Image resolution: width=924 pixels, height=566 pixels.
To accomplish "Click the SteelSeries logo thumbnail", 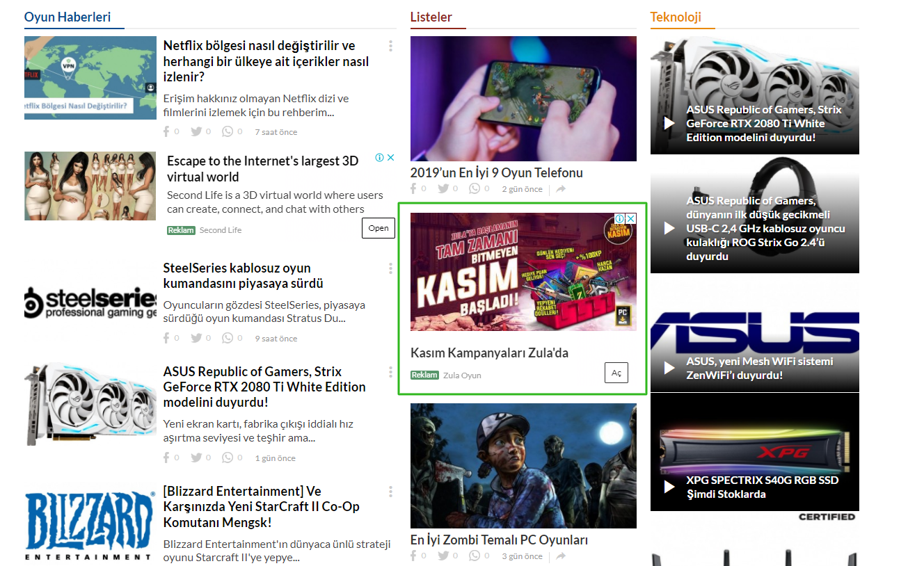I will click(90, 303).
